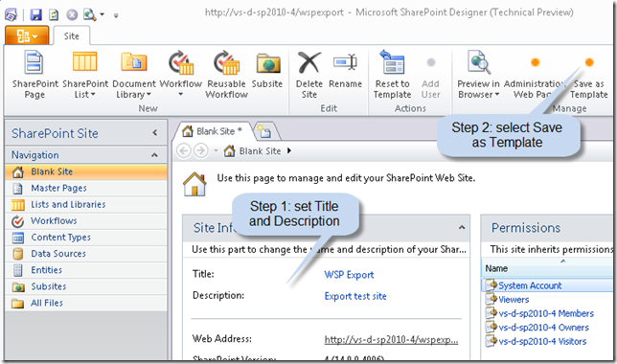The width and height of the screenshot is (617, 364).
Task: Open the Web Address hyperlink
Action: [391, 340]
